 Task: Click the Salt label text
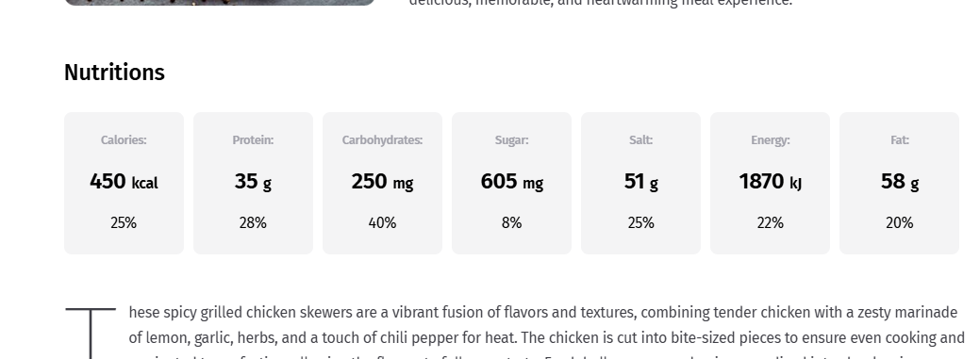point(640,139)
